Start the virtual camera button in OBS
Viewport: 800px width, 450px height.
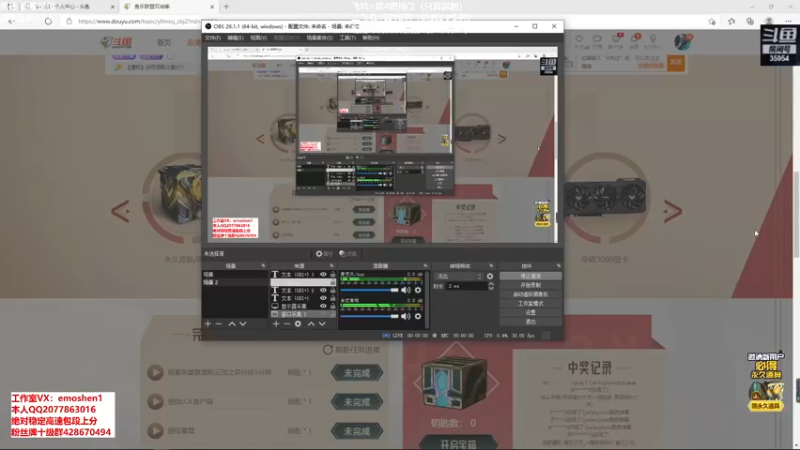tap(531, 294)
